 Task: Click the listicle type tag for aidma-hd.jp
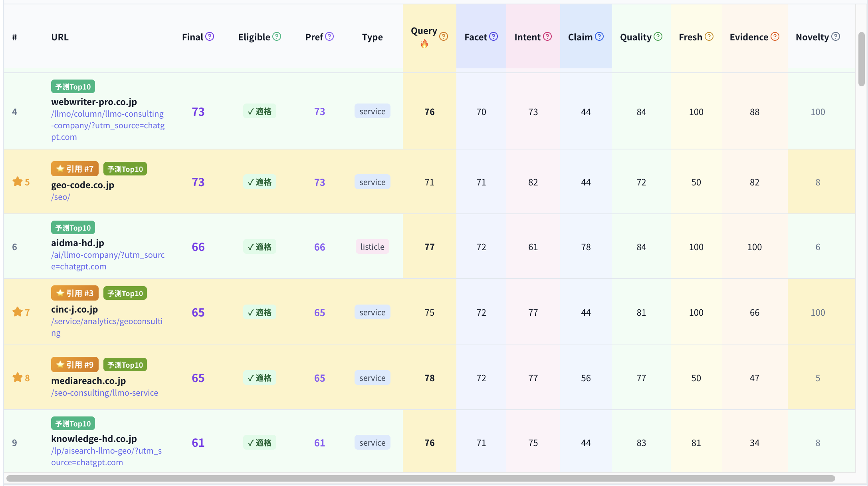tap(372, 247)
